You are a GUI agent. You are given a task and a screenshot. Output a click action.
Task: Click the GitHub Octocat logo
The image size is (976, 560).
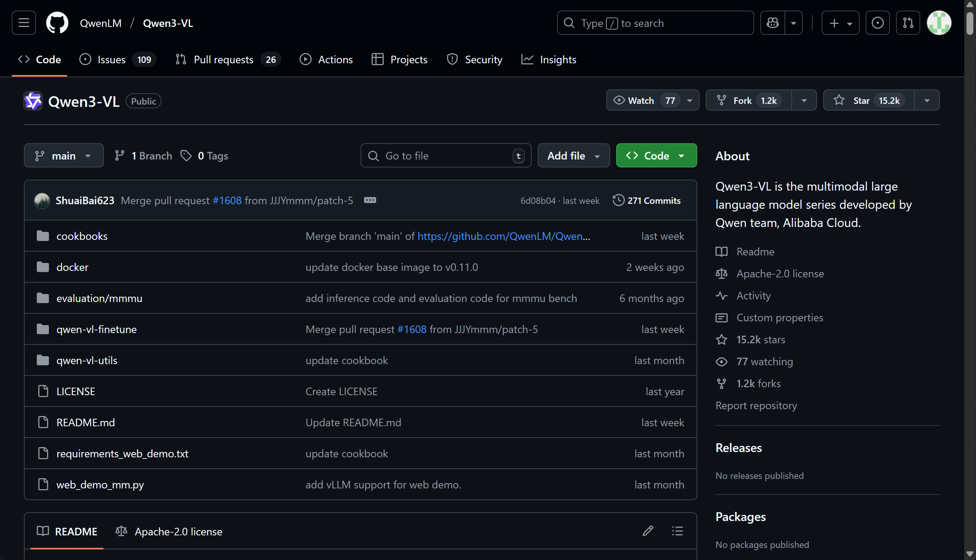coord(57,23)
